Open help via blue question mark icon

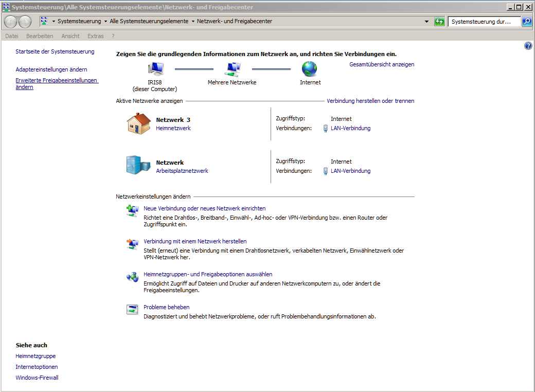point(528,46)
